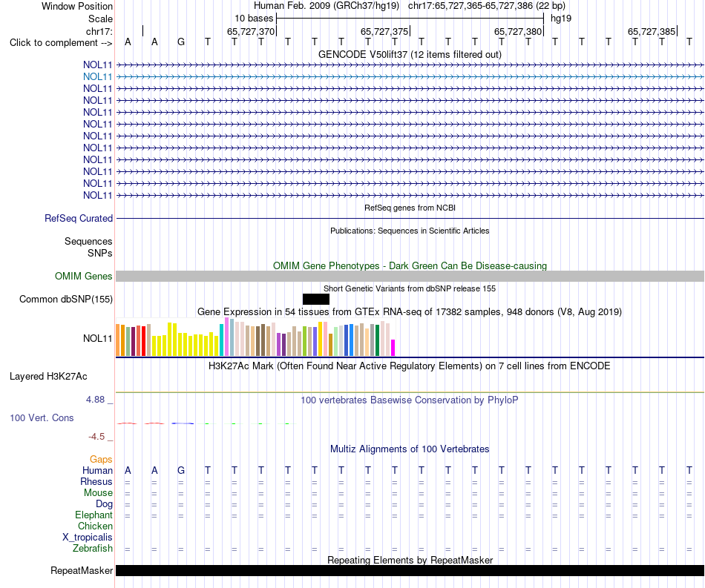This screenshot has width=705, height=588.
Task: Click the Chicken species label
Action: pyautogui.click(x=95, y=526)
